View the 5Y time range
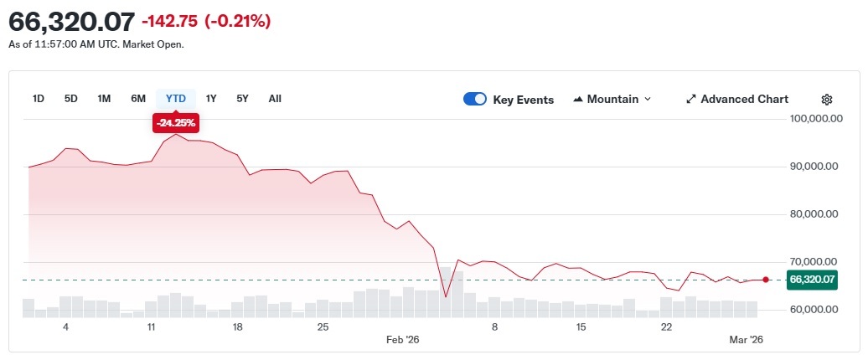 coord(242,99)
